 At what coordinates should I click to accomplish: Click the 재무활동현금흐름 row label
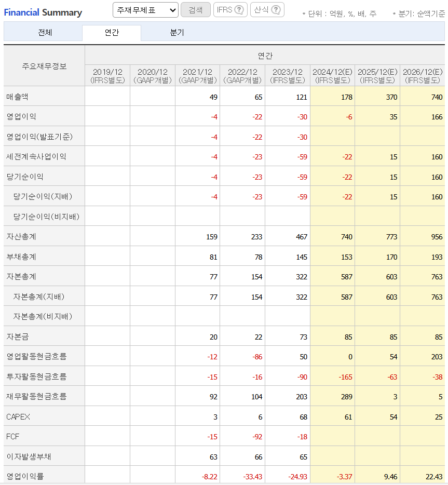tap(36, 396)
